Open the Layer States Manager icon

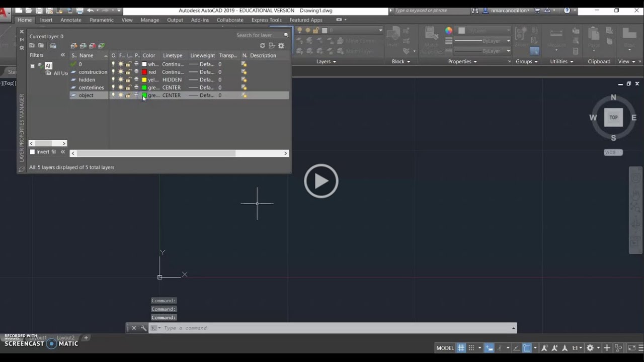point(53,46)
